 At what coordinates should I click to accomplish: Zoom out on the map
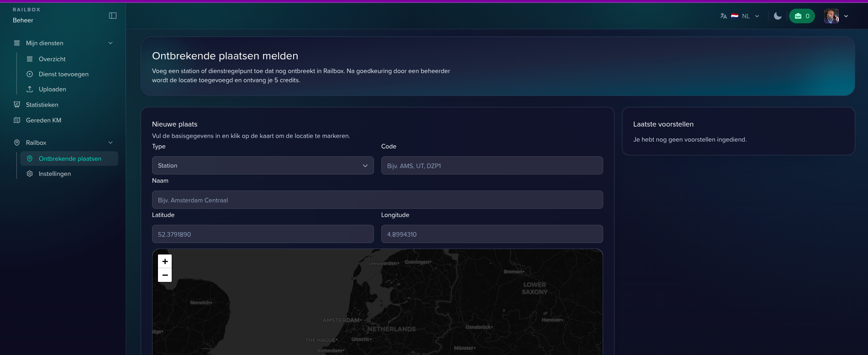click(x=165, y=275)
